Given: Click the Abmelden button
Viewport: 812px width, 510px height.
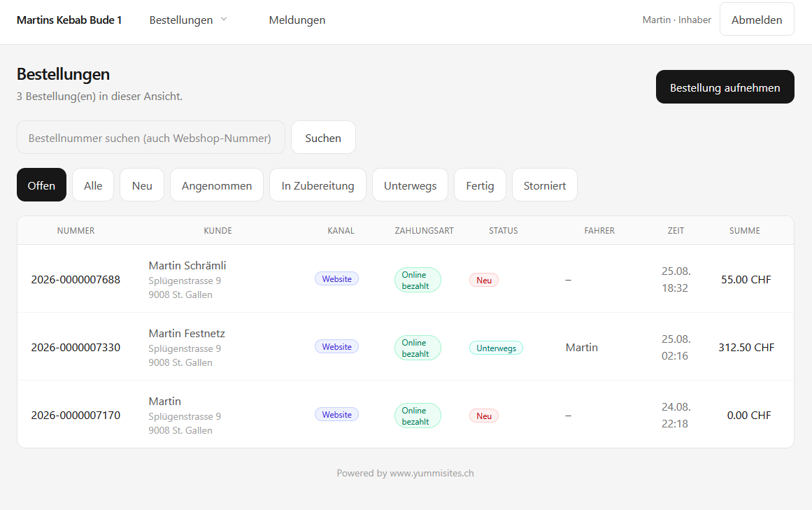Looking at the screenshot, I should point(757,20).
